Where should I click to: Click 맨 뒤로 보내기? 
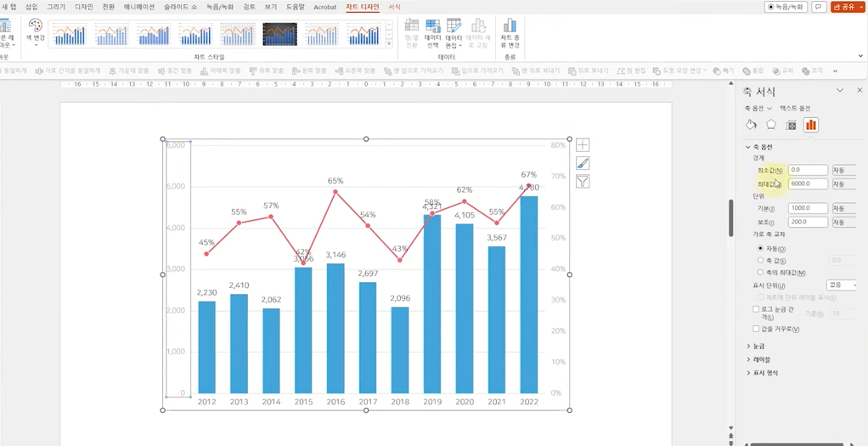click(536, 71)
